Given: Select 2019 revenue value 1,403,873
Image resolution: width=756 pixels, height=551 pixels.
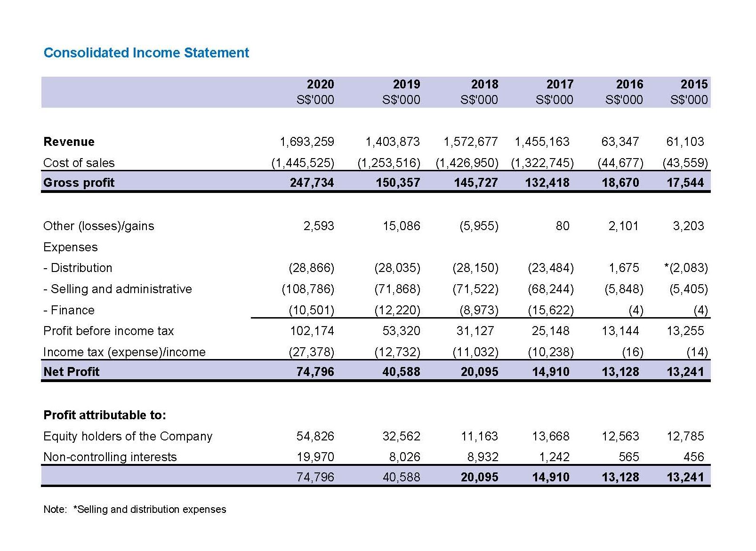Looking at the screenshot, I should click(x=393, y=142).
